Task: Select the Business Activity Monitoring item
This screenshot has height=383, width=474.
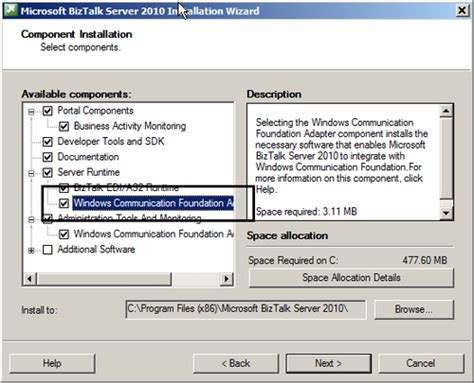Action: click(130, 126)
